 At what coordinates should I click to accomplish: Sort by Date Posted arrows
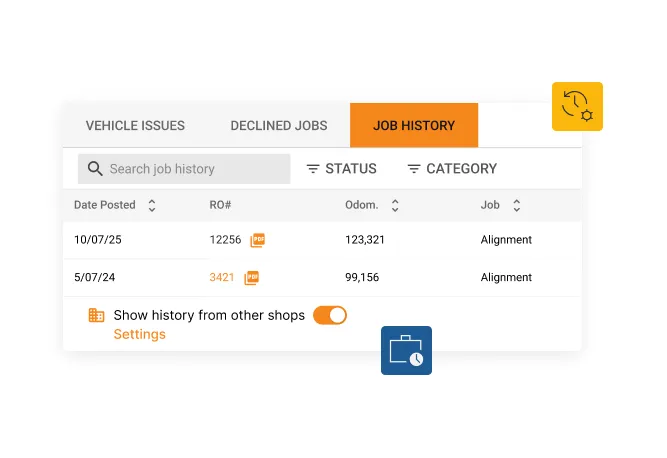tap(152, 205)
